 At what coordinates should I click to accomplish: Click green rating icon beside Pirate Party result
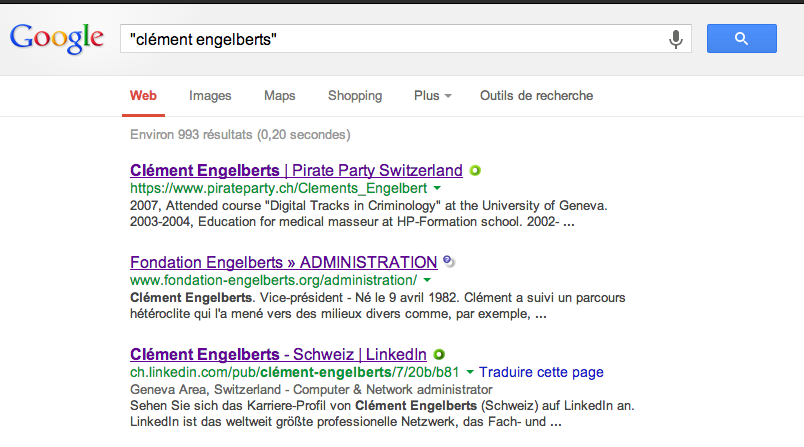(475, 170)
